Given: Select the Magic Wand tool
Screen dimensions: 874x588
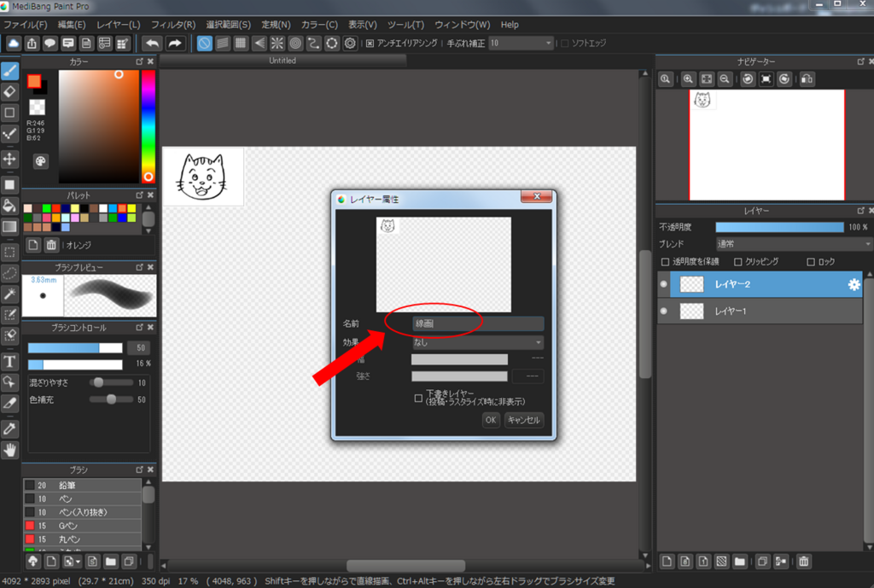Looking at the screenshot, I should point(9,294).
